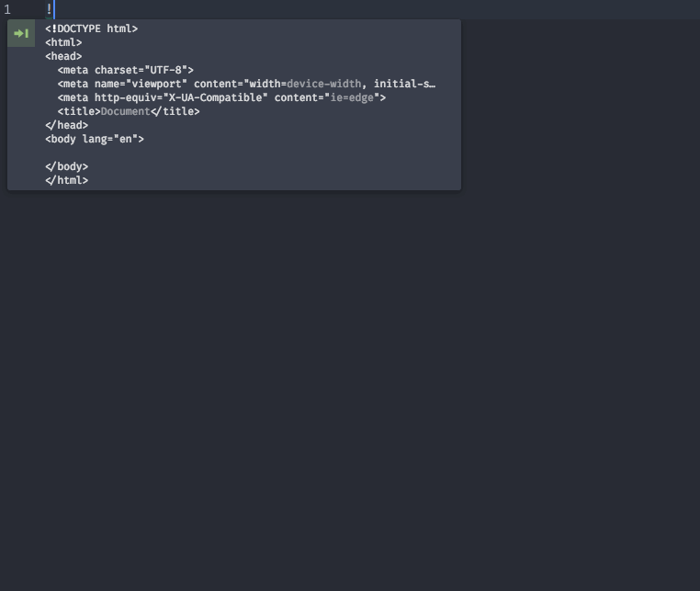Click the body lang="en" line
700x591 pixels.
95,140
